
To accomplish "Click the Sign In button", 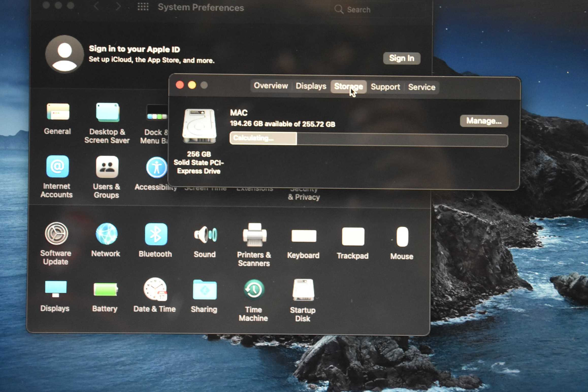I will click(x=401, y=58).
